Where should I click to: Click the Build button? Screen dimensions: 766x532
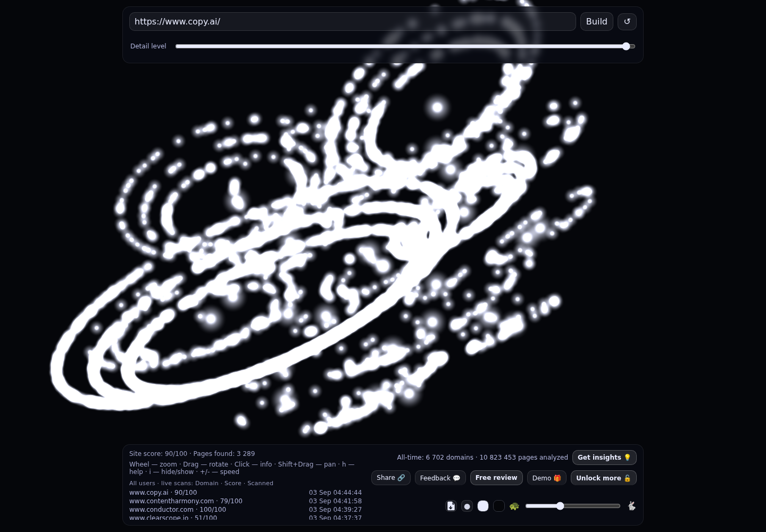point(597,22)
